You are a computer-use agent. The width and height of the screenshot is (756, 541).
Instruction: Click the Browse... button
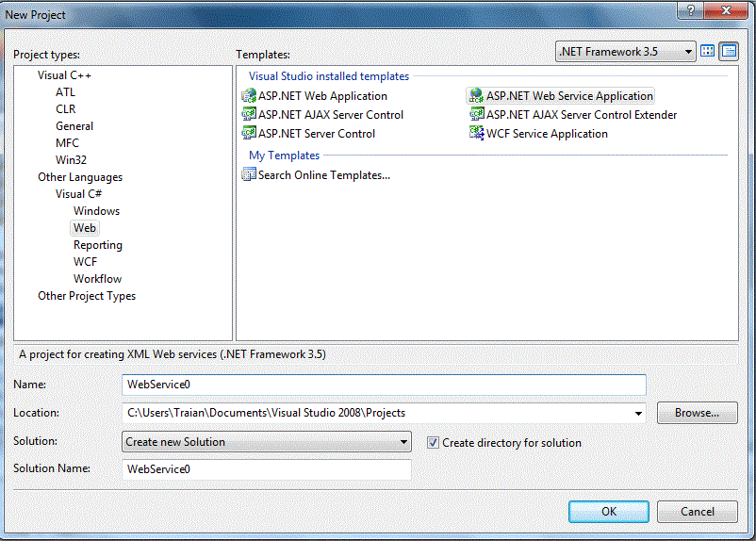pyautogui.click(x=697, y=413)
